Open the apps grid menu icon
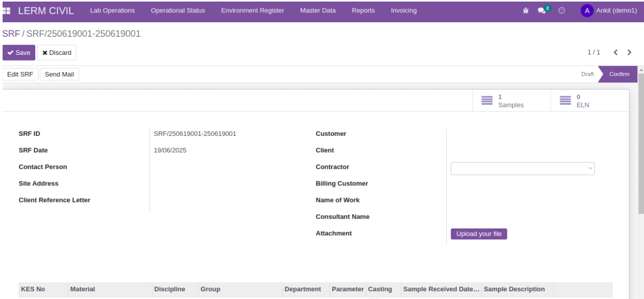Viewport: 644px width, 299px height. (x=7, y=11)
